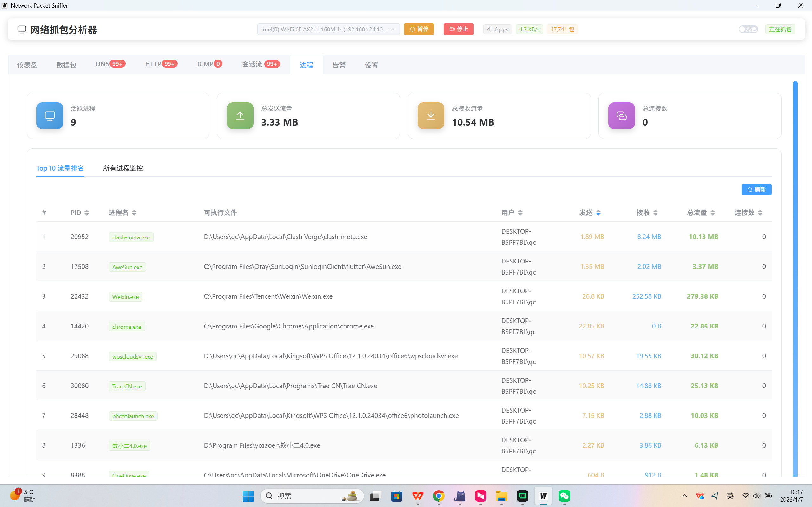
Task: Toggle the light theme switch
Action: click(748, 29)
